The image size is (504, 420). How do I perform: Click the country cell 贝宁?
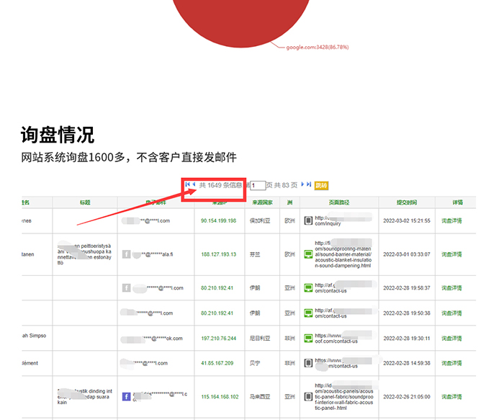pos(255,363)
